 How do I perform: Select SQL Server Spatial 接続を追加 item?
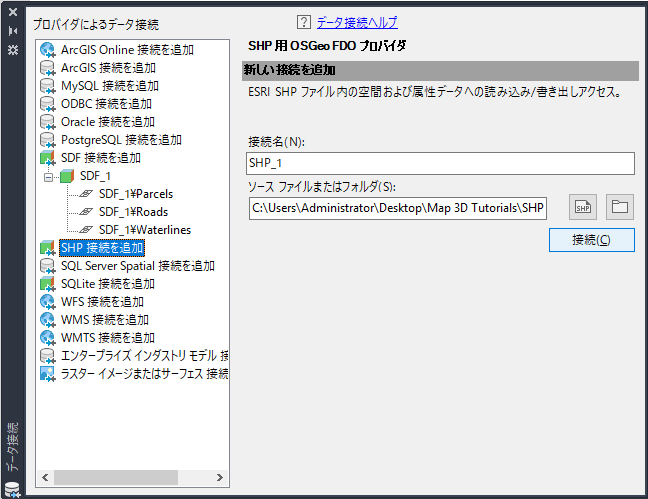(138, 266)
